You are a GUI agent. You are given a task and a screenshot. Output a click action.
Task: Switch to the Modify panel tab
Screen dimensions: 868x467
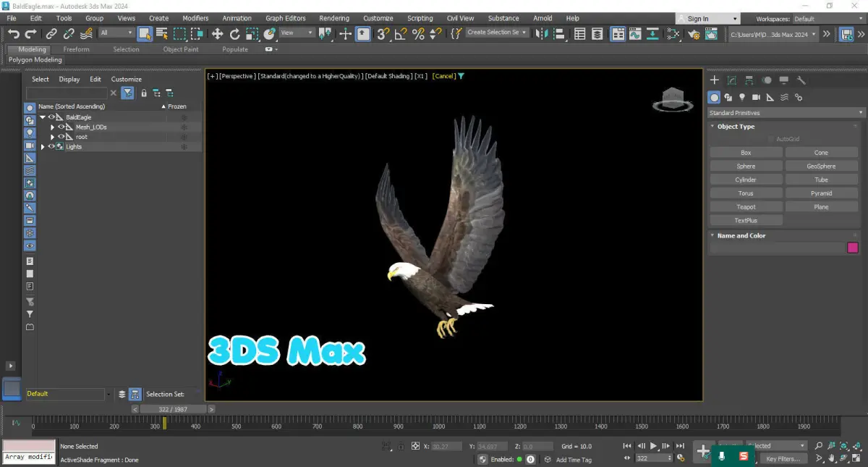(732, 80)
